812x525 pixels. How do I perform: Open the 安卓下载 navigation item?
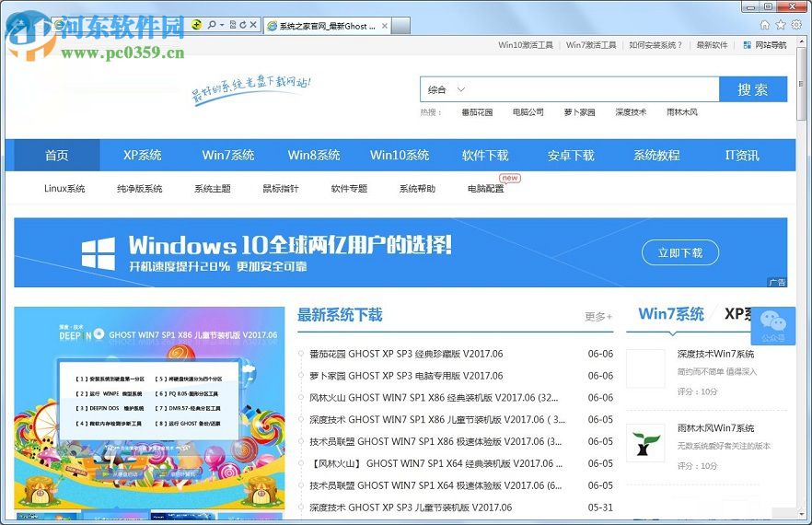pos(571,155)
